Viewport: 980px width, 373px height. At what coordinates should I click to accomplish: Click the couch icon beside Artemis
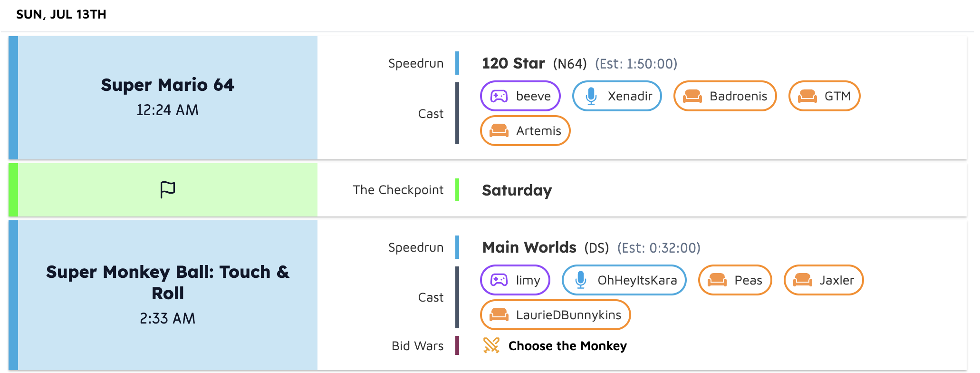[499, 131]
